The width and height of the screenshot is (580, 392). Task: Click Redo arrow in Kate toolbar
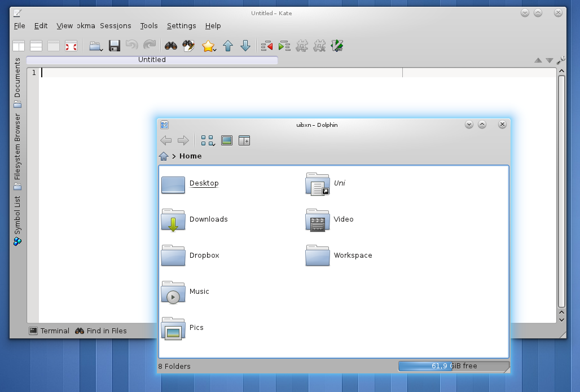150,46
